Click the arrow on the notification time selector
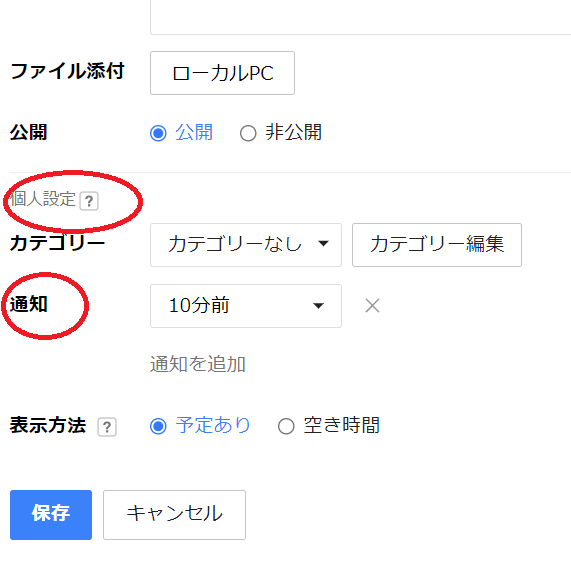This screenshot has width=571, height=564. pyautogui.click(x=318, y=306)
